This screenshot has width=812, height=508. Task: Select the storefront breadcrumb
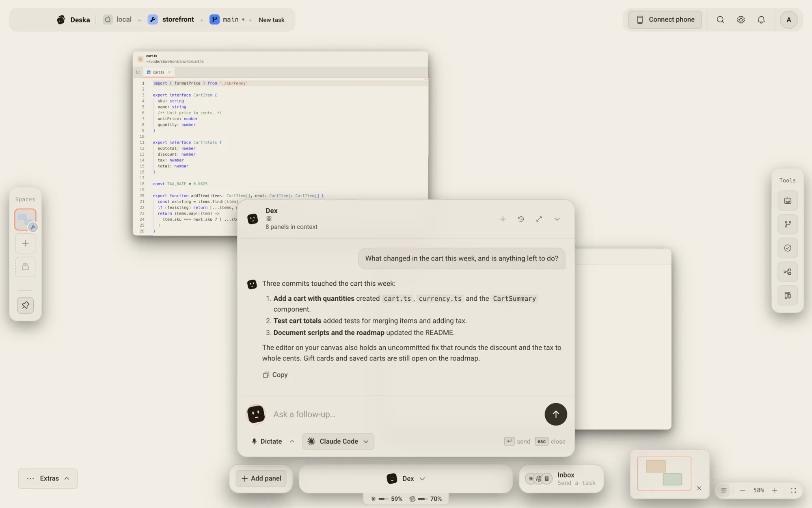(171, 20)
